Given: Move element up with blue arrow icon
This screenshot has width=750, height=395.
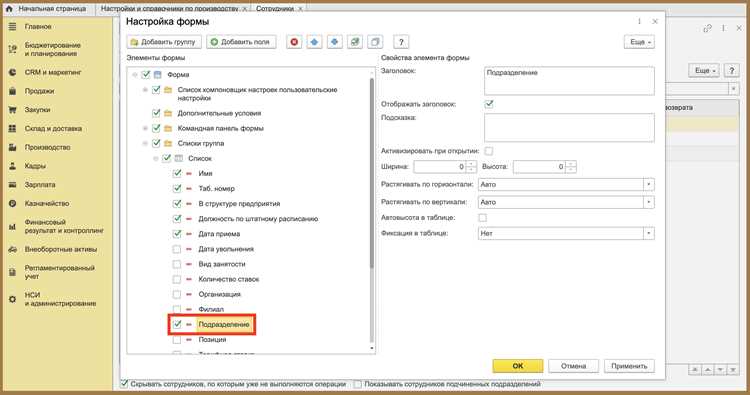Looking at the screenshot, I should (x=314, y=42).
